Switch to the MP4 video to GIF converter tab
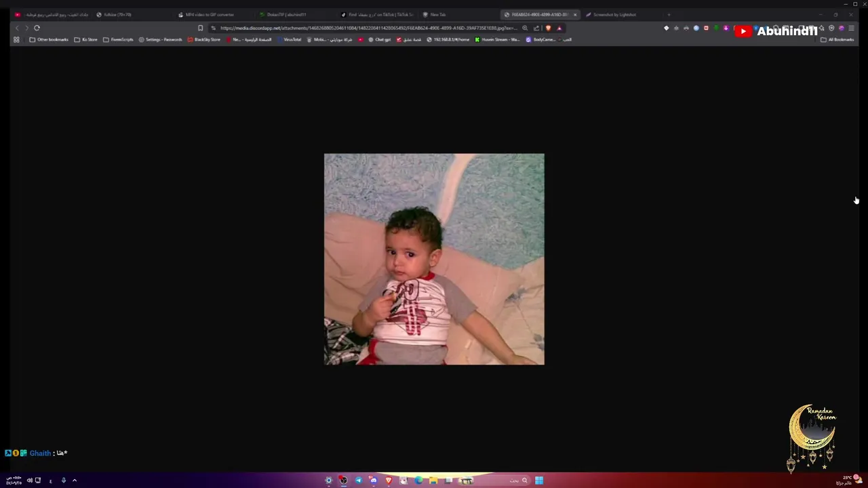868x488 pixels. point(214,14)
